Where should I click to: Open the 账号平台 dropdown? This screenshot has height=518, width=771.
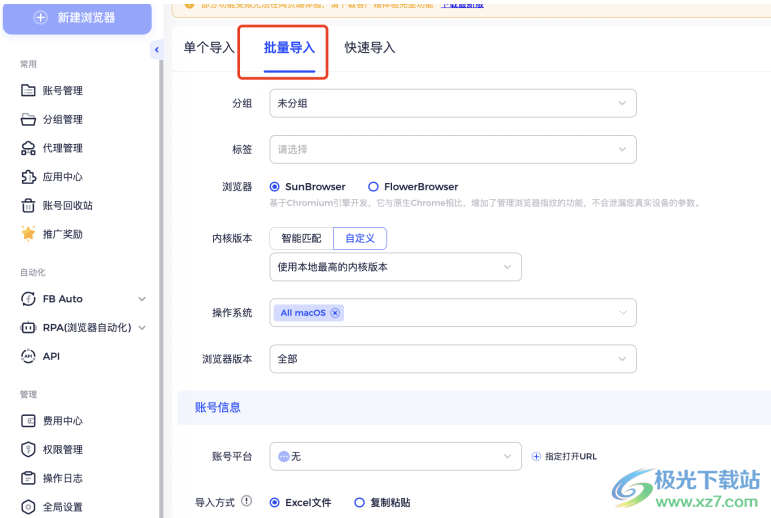395,457
